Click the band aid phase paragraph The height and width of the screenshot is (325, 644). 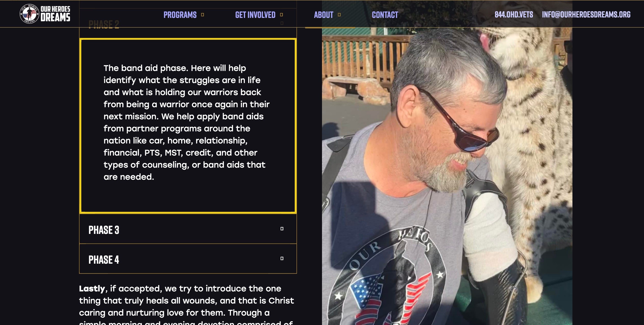pyautogui.click(x=186, y=122)
